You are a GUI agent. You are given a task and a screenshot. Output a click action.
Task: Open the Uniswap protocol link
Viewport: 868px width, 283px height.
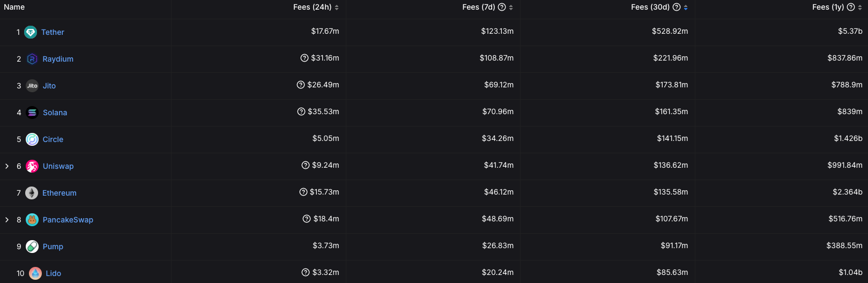pos(58,166)
